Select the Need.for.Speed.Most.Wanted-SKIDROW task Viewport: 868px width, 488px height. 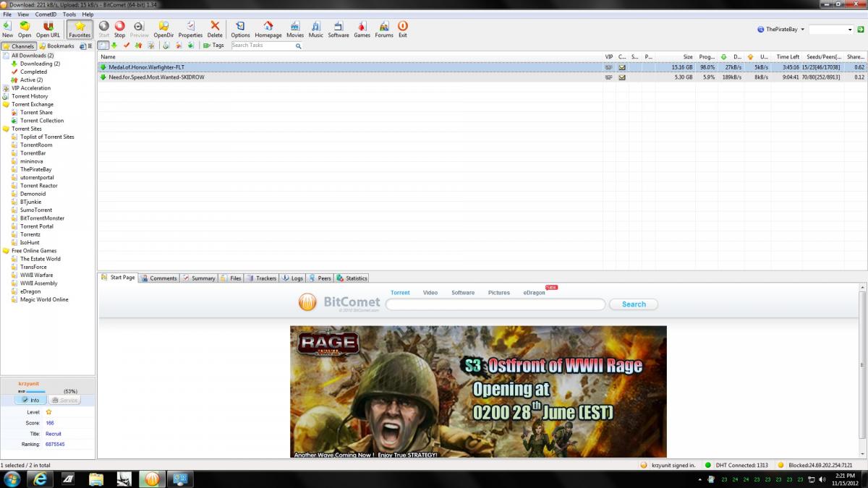[482, 77]
